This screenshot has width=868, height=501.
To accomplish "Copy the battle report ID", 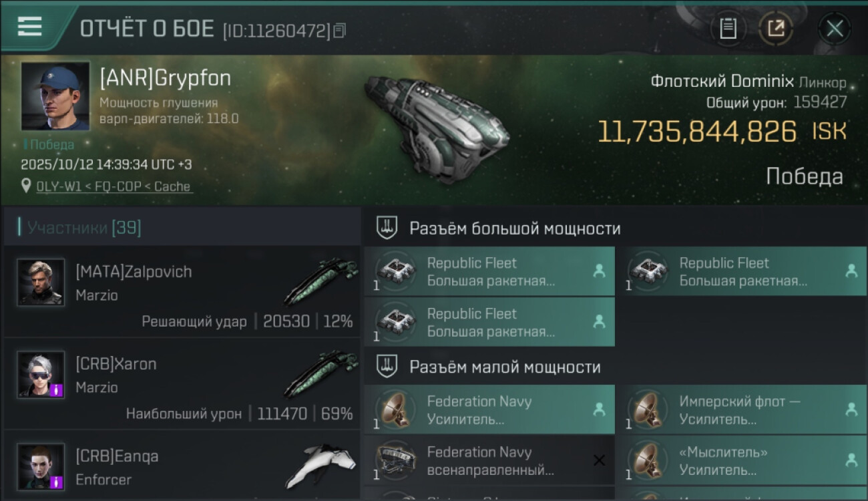I will 340,30.
